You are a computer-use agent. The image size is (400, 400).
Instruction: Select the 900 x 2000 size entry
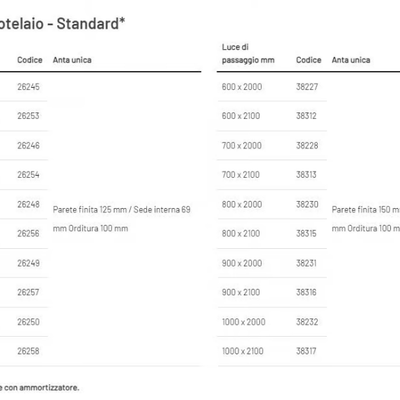pos(242,263)
